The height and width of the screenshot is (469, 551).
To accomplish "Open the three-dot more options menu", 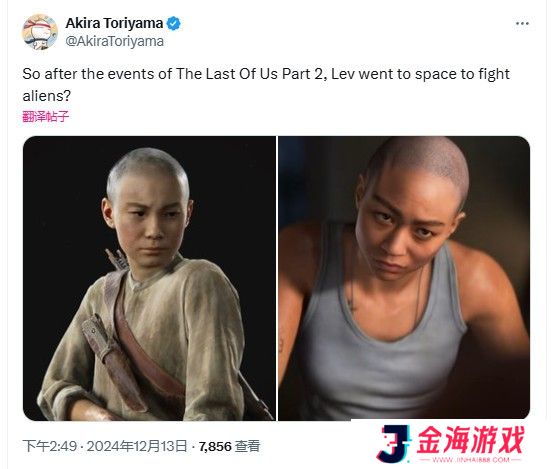I will (x=522, y=24).
